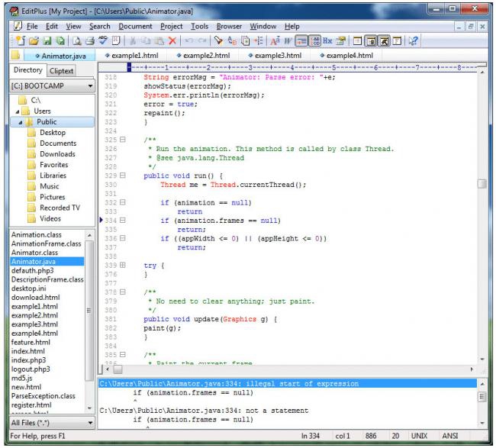The height and width of the screenshot is (448, 496).
Task: Click the file list scrollbar thumb
Action: [89, 310]
